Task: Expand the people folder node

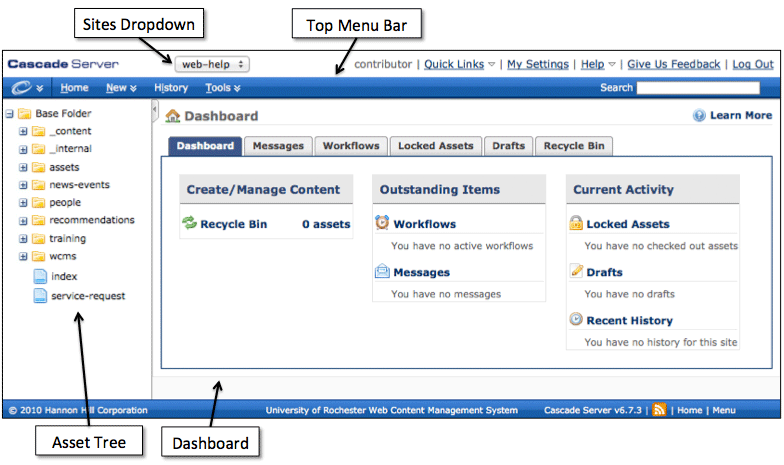Action: pos(23,203)
